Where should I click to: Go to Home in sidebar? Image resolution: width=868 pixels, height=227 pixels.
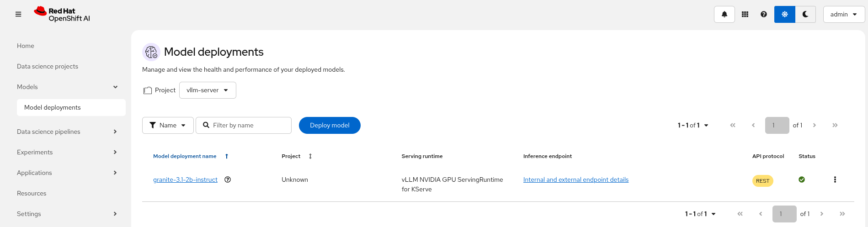coord(26,46)
